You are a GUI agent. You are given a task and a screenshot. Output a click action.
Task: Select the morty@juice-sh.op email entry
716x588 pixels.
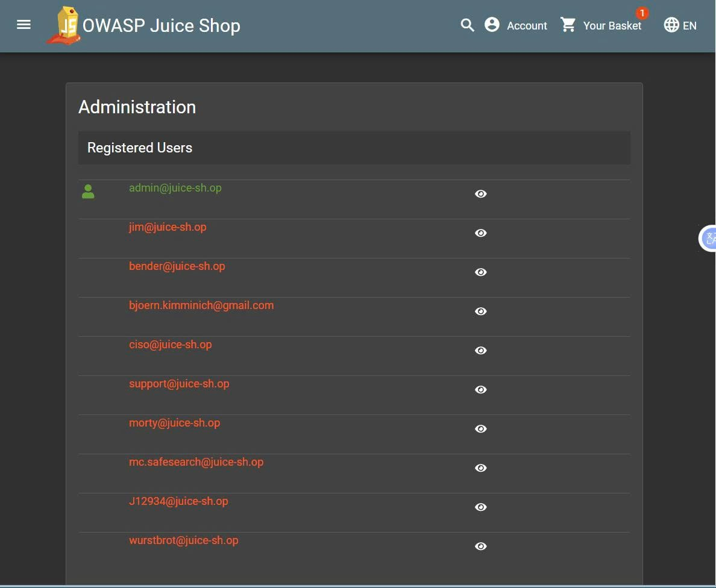(174, 423)
